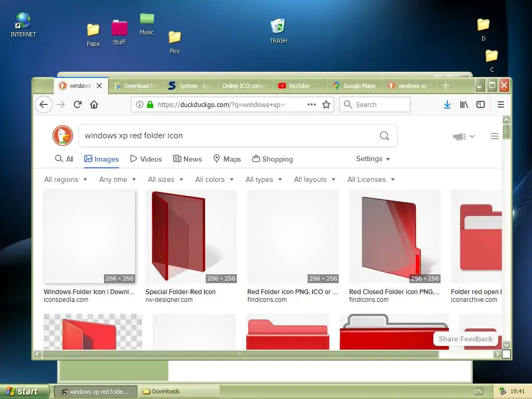Click the forward navigation arrow

click(61, 104)
